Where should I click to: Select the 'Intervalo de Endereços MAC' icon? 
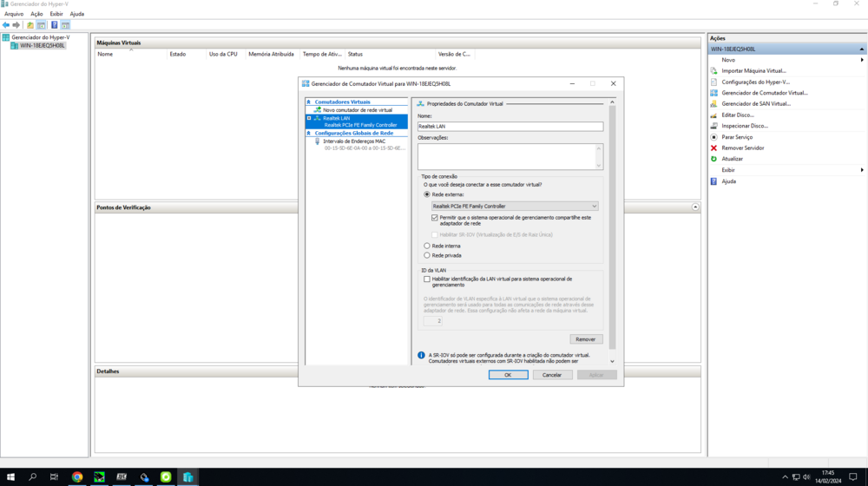pos(318,141)
